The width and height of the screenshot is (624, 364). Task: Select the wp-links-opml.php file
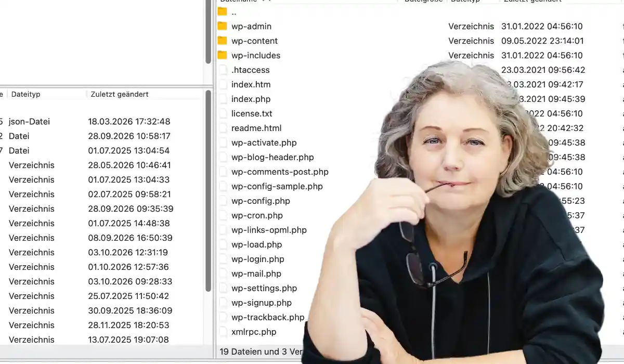coord(269,230)
